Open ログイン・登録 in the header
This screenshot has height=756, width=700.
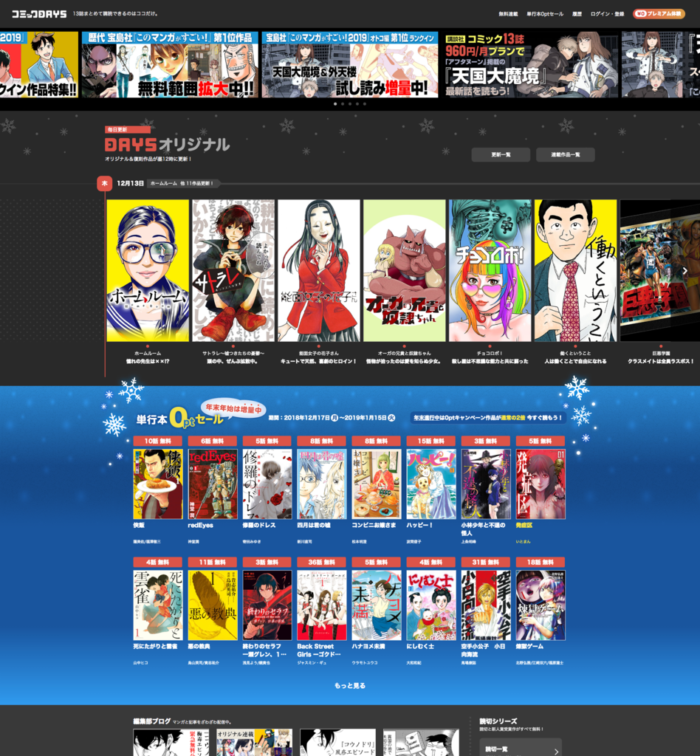(608, 14)
